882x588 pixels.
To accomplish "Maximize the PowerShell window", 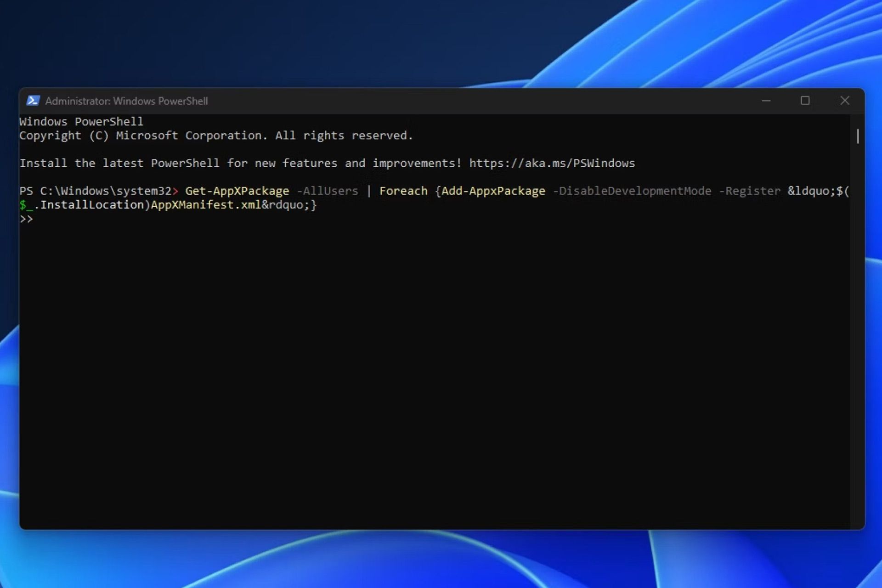I will pos(805,101).
